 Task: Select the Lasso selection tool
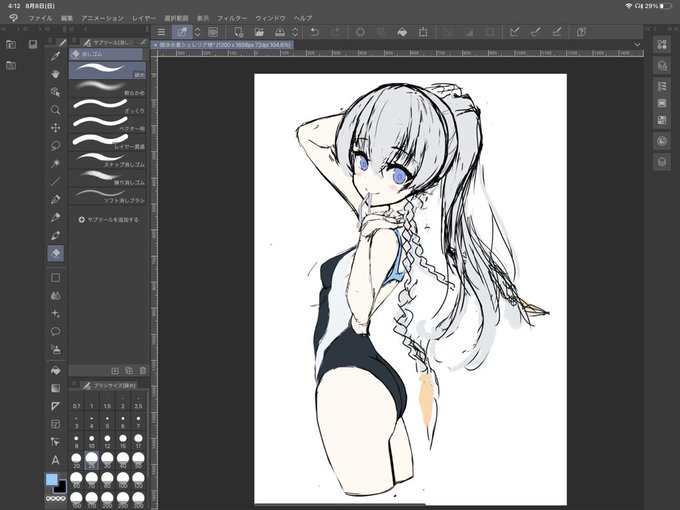[56, 146]
